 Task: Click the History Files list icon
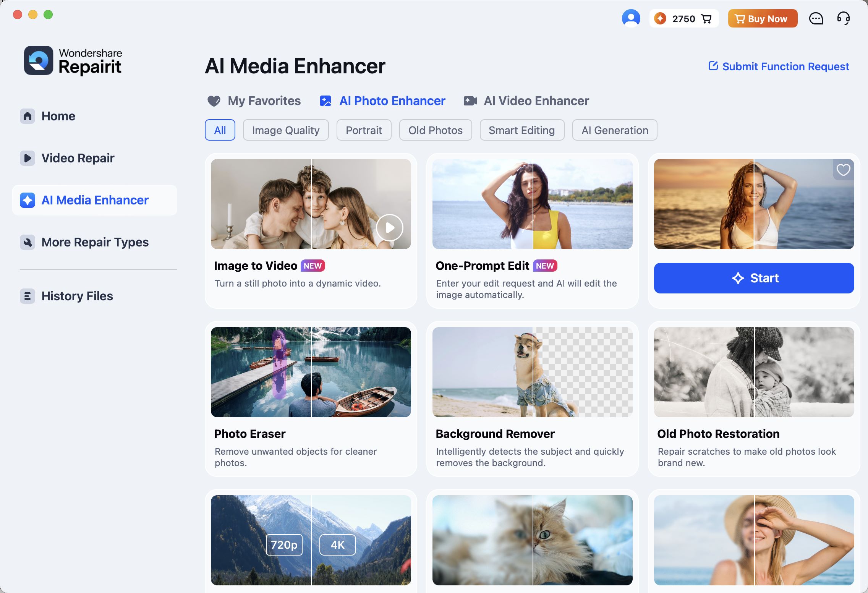pyautogui.click(x=28, y=296)
